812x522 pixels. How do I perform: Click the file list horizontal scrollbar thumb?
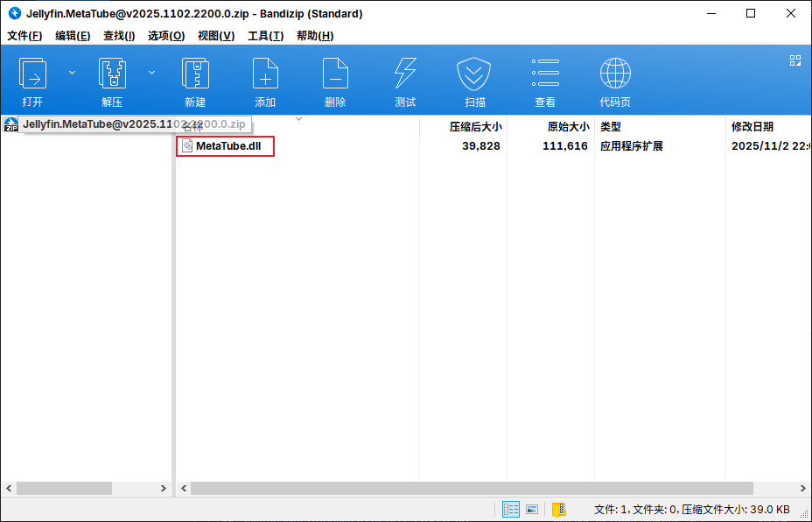click(472, 489)
